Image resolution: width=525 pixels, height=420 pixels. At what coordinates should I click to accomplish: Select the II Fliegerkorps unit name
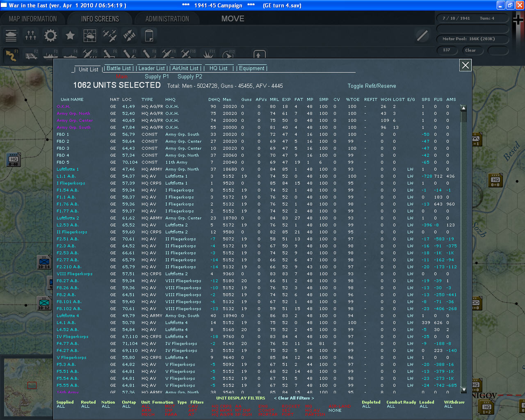pyautogui.click(x=72, y=232)
